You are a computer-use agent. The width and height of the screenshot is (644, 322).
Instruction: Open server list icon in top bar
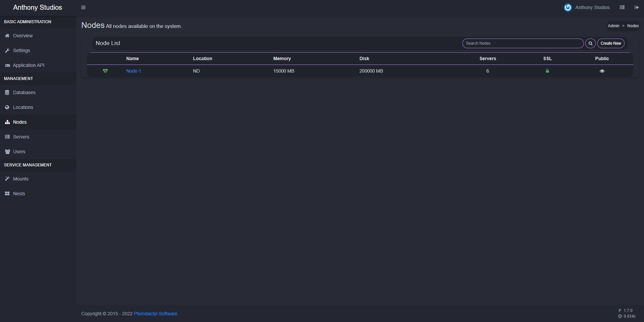(x=622, y=7)
